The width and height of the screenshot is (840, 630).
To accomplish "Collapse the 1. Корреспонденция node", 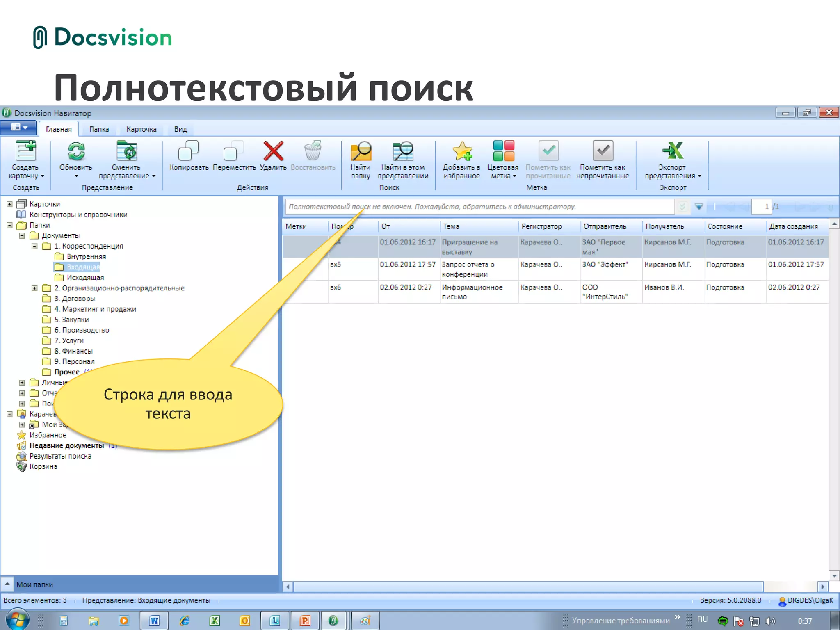I will point(34,246).
